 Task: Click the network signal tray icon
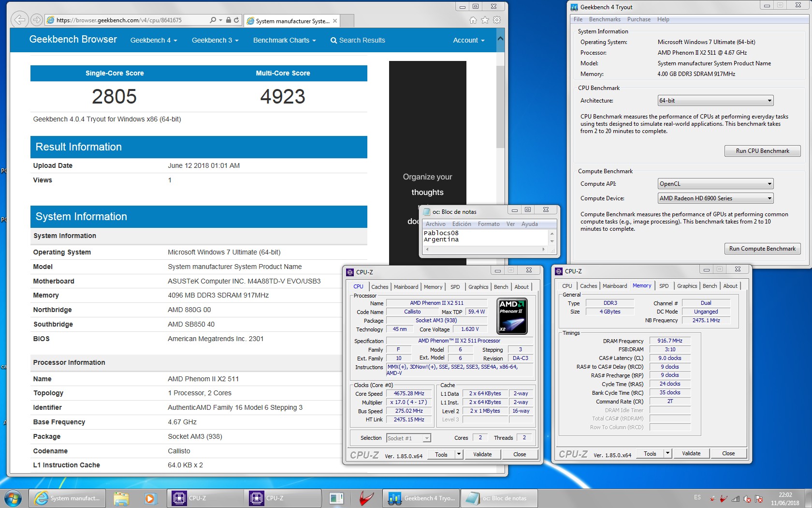736,499
